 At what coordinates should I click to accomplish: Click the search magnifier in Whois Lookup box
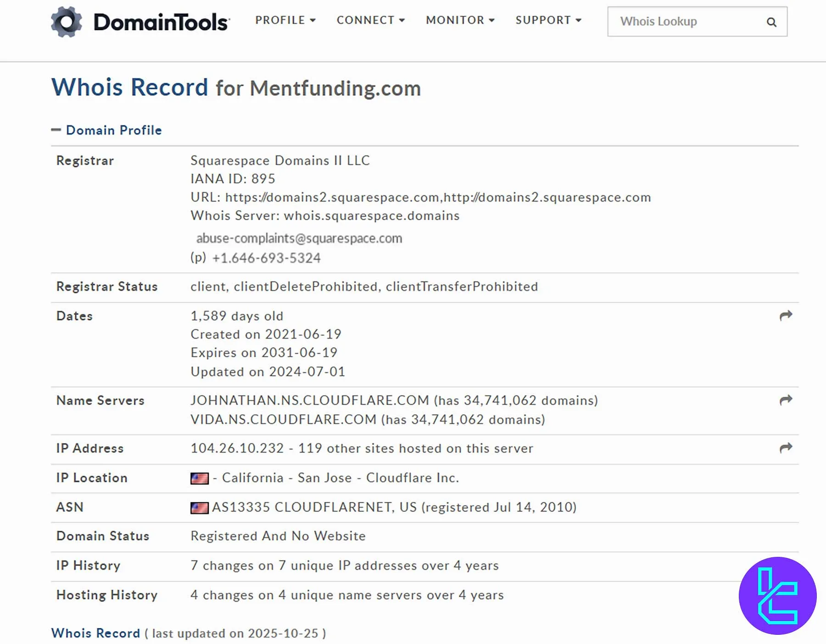pyautogui.click(x=771, y=22)
